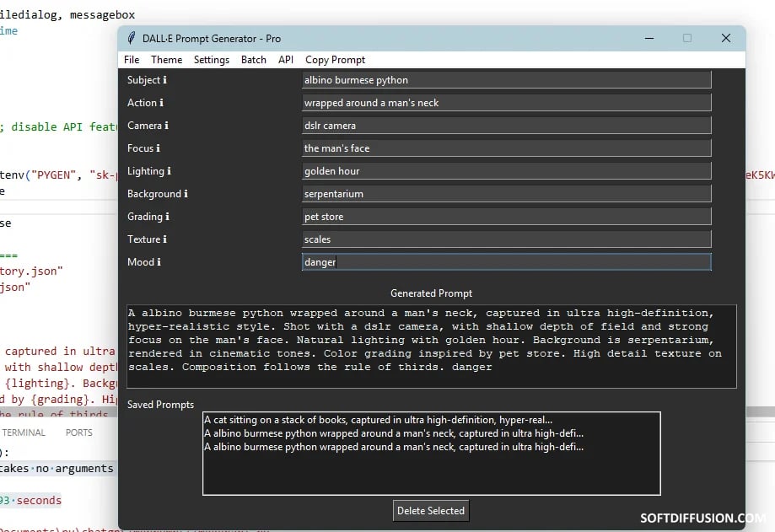Click the feather app icon in title bar
This screenshot has width=775, height=532.
tap(131, 38)
